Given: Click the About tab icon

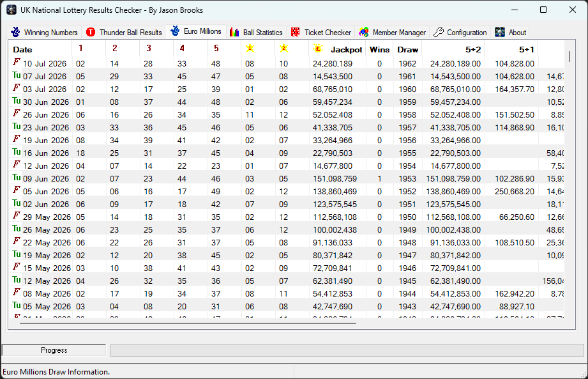Looking at the screenshot, I should (x=500, y=32).
